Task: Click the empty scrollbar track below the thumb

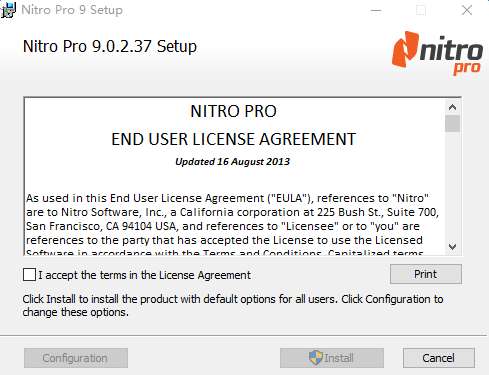Action: tap(452, 186)
